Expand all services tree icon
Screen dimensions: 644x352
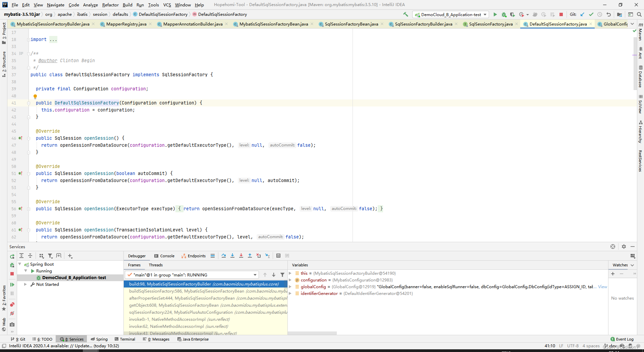click(21, 256)
